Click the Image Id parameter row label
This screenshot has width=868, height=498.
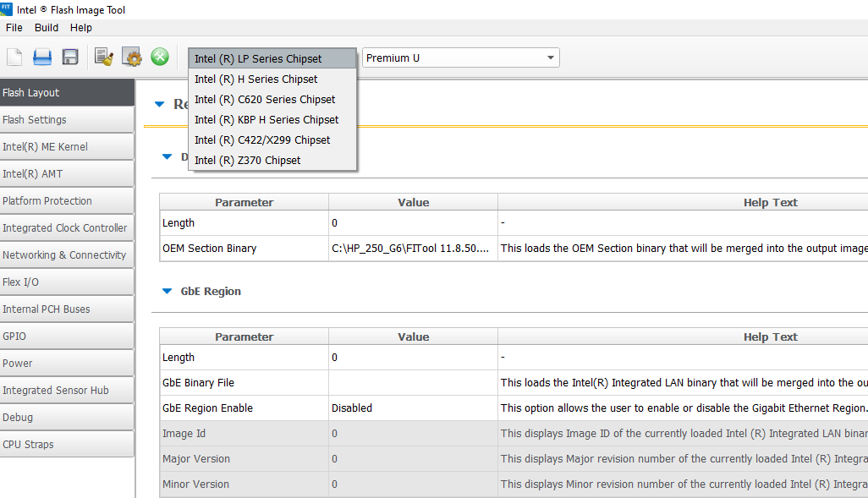pyautogui.click(x=184, y=434)
